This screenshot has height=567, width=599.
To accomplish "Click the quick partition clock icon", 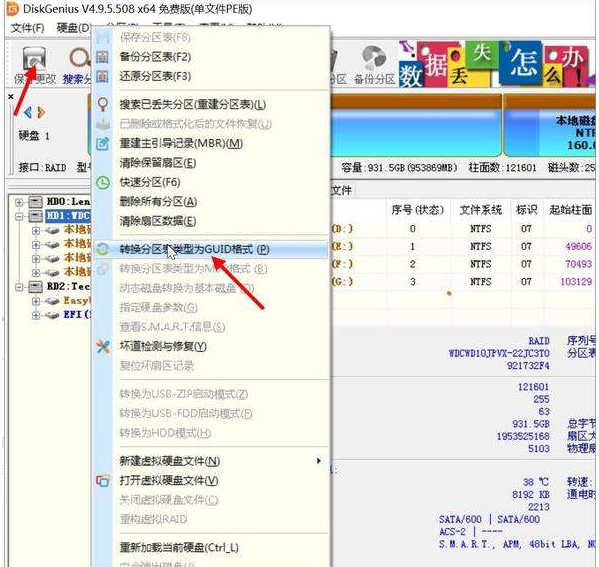I will [x=102, y=183].
